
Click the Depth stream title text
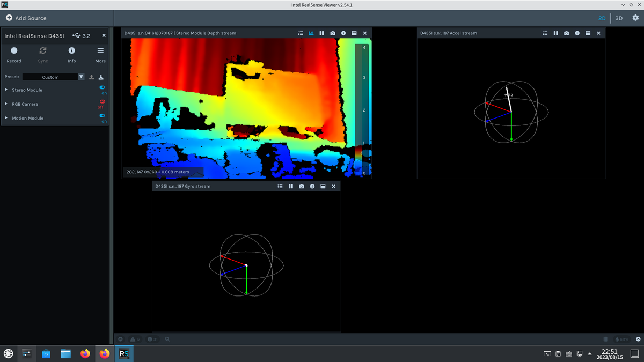[x=180, y=33]
